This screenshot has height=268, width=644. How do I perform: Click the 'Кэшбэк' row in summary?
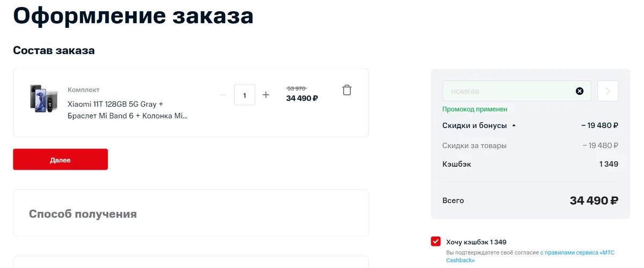click(x=530, y=164)
